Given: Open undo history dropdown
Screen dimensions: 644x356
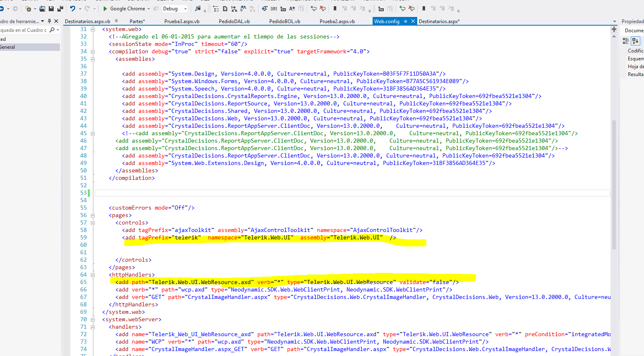Looking at the screenshot, I should click(80, 9).
